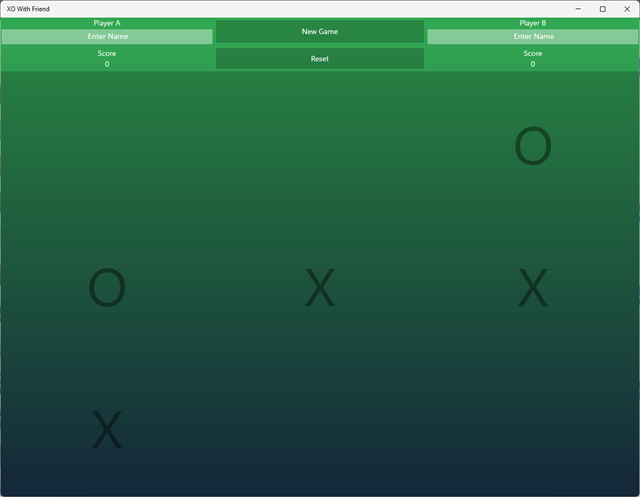Select the X in the center board cell

(x=320, y=288)
